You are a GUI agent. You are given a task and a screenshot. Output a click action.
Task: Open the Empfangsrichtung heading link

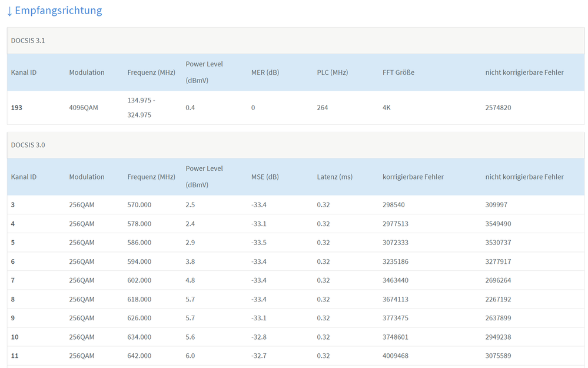[58, 11]
